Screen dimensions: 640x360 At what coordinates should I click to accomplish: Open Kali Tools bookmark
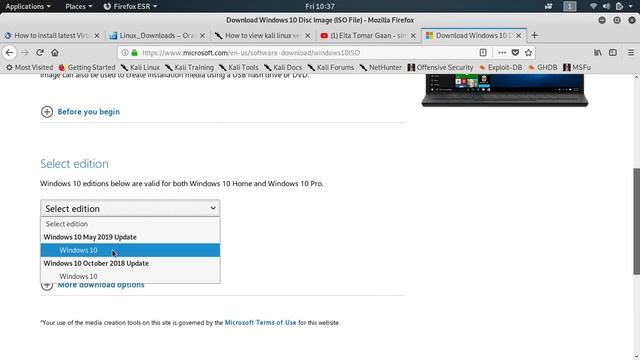pos(239,67)
